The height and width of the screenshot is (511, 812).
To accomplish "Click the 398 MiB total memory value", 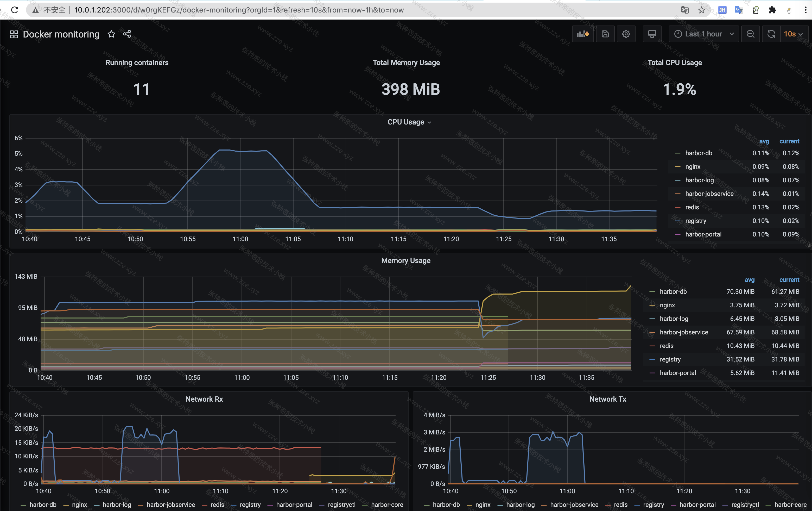I will coord(410,89).
